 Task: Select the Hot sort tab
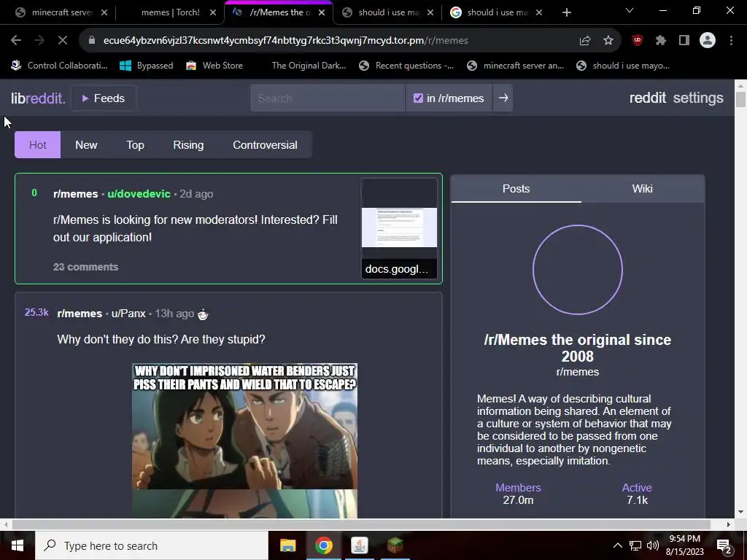pos(38,145)
